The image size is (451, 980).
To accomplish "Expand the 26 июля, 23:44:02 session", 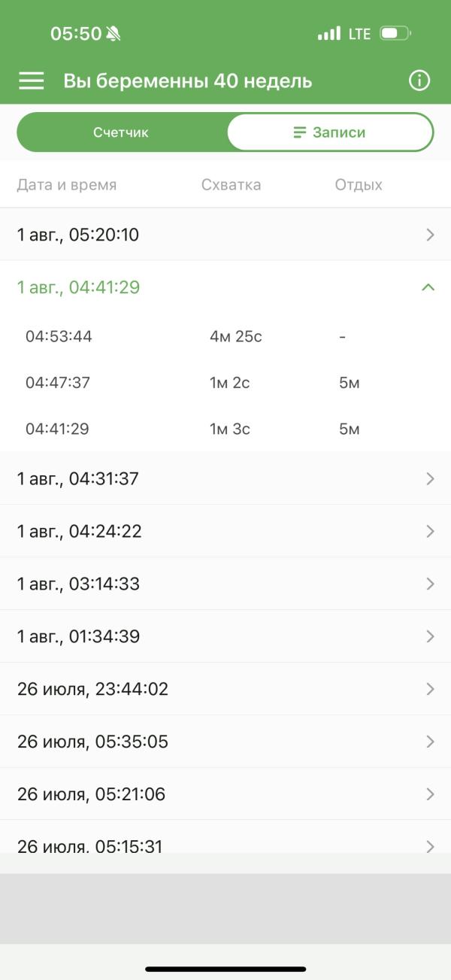I will click(x=225, y=689).
